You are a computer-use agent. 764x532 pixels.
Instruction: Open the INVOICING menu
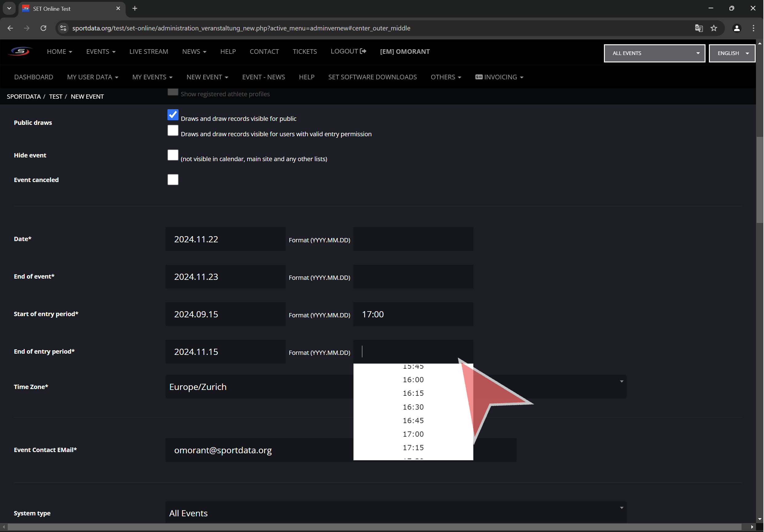[499, 77]
